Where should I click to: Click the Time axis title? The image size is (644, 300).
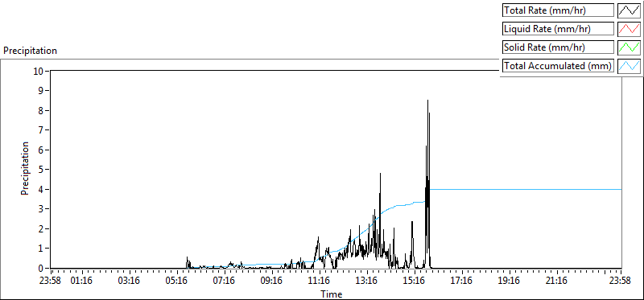coord(331,294)
